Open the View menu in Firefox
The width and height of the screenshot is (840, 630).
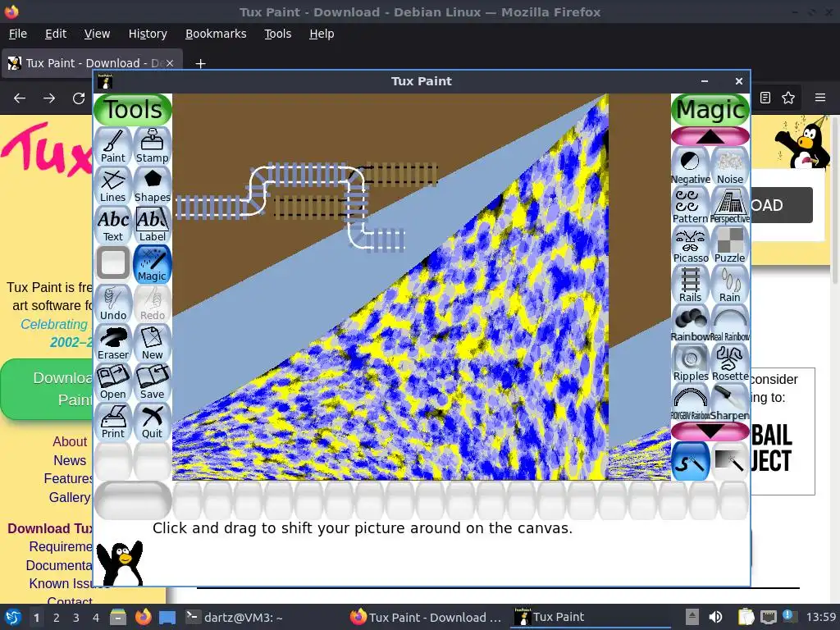(x=97, y=34)
